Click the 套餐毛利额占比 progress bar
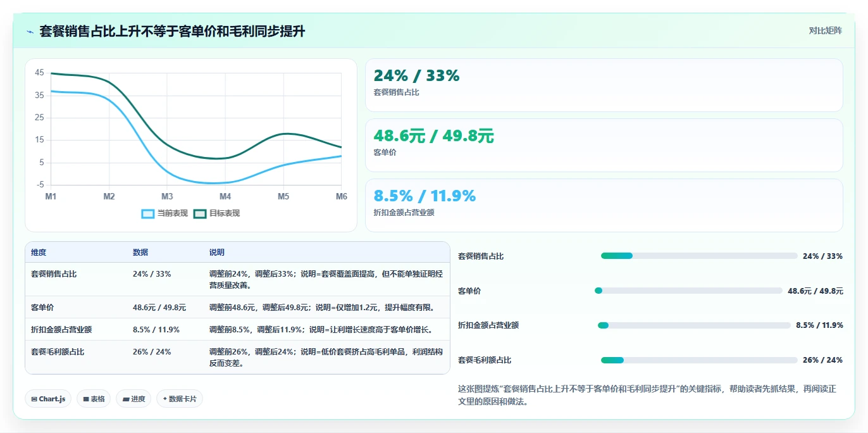The width and height of the screenshot is (868, 433). [699, 360]
